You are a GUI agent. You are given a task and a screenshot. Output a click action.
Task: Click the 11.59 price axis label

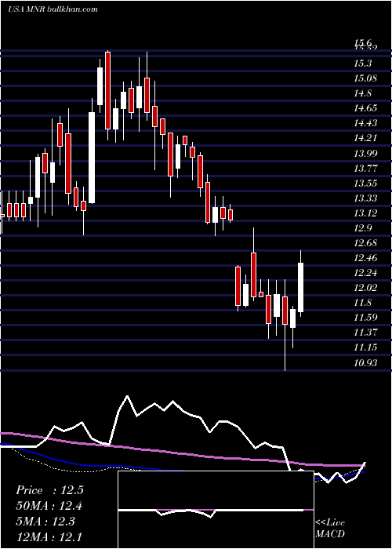(x=365, y=318)
